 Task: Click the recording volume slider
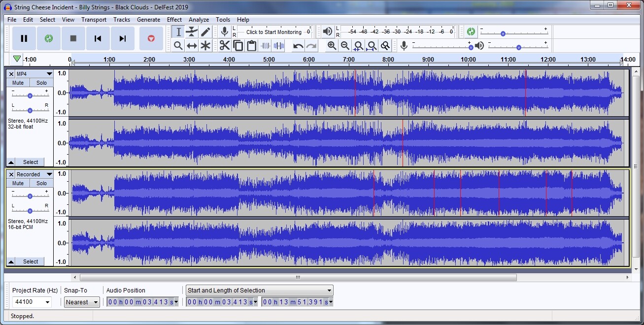[442, 47]
